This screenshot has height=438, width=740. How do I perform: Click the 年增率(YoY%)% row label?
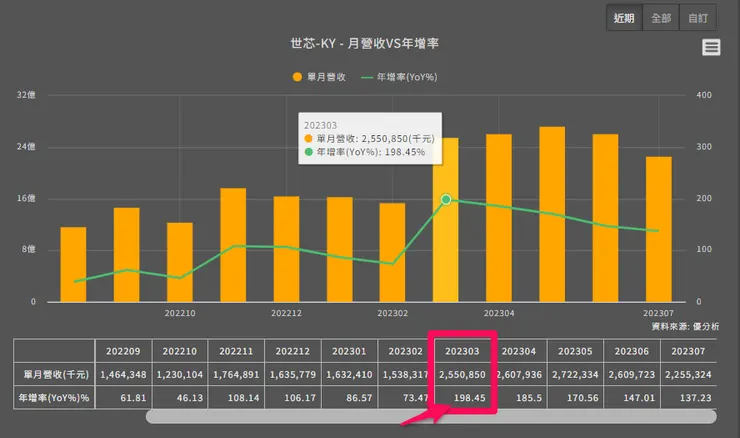[54, 397]
